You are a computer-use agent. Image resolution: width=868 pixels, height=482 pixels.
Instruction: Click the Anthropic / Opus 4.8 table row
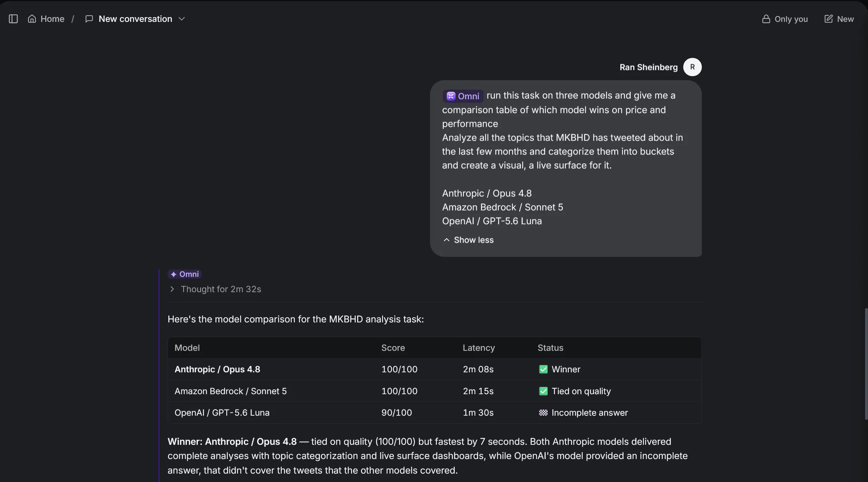[x=434, y=369]
